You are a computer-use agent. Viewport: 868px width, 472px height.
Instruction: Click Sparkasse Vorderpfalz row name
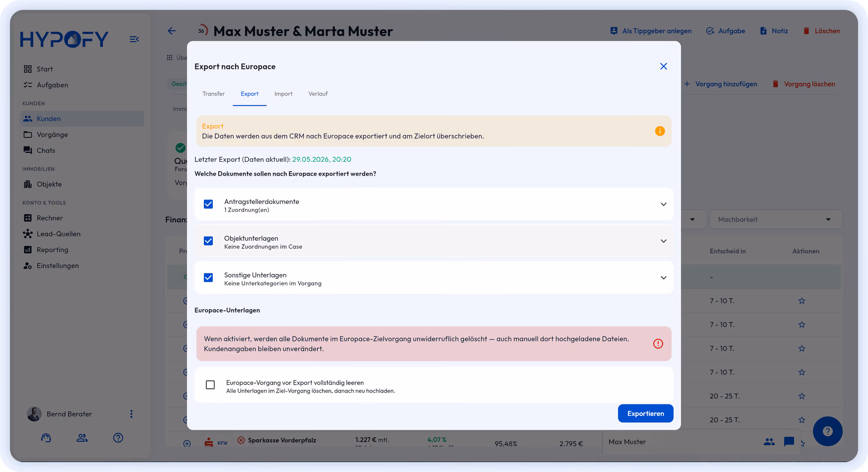pos(282,440)
